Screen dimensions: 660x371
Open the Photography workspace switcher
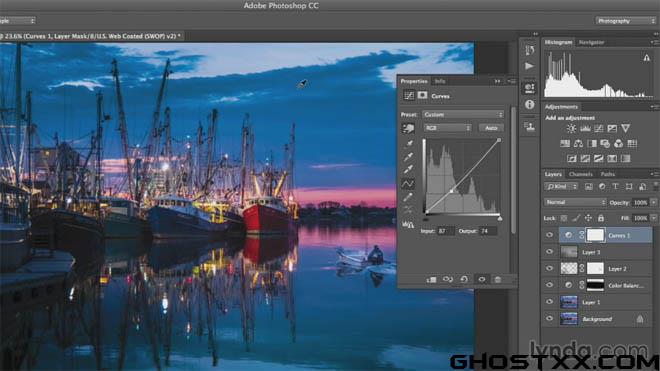coord(625,21)
